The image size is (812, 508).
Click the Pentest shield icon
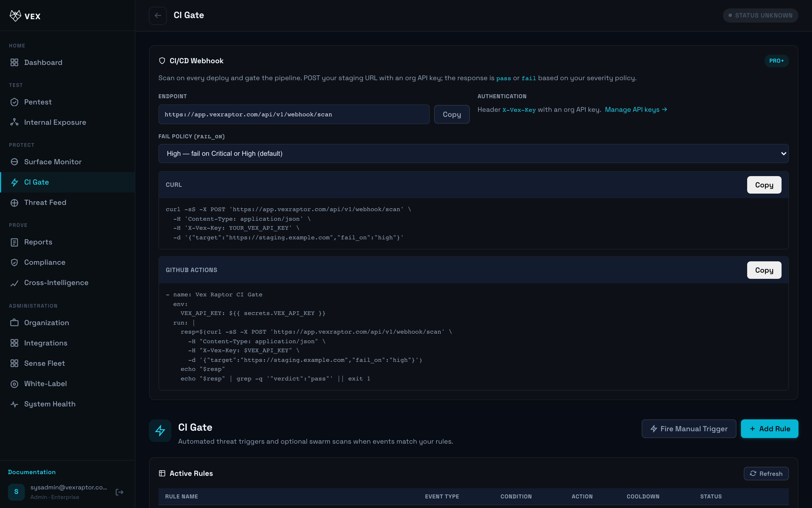click(14, 102)
